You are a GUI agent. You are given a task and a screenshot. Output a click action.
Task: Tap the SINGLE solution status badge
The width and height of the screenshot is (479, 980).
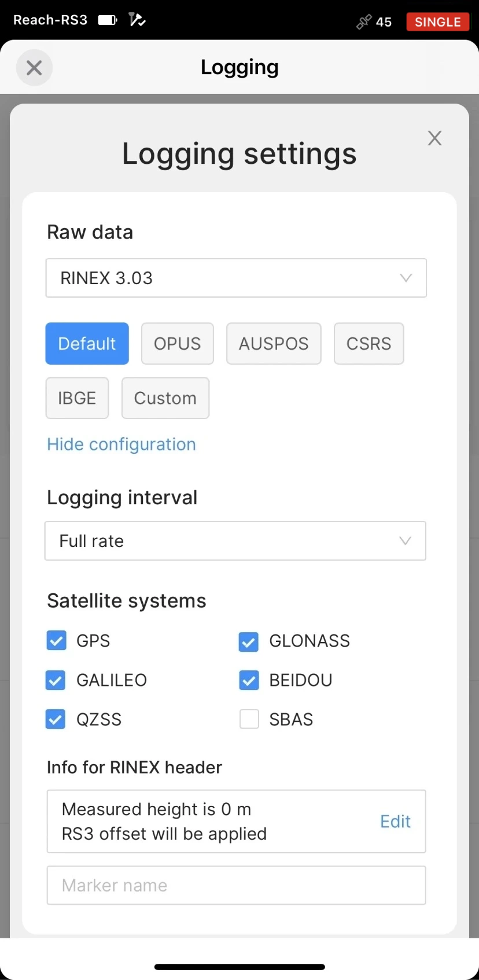tap(437, 22)
